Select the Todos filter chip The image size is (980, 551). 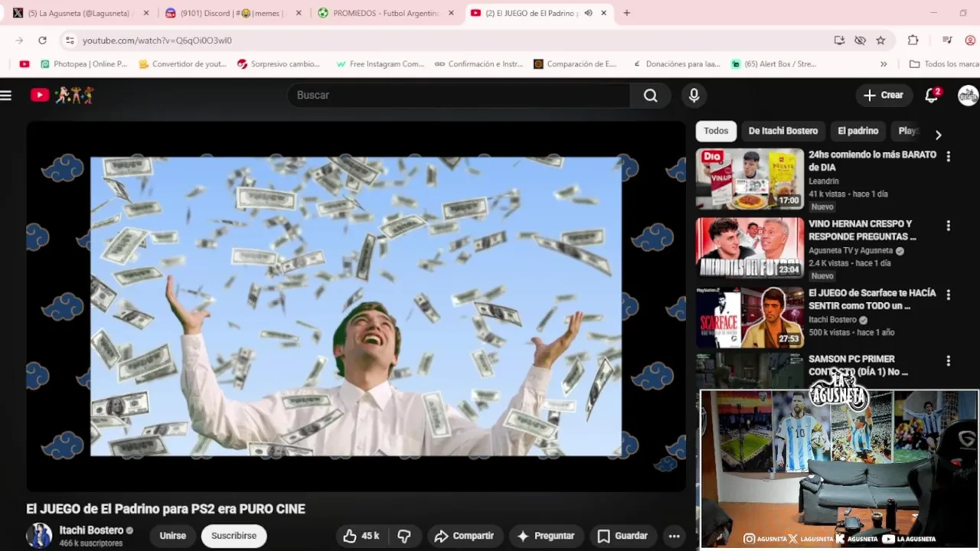[716, 131]
